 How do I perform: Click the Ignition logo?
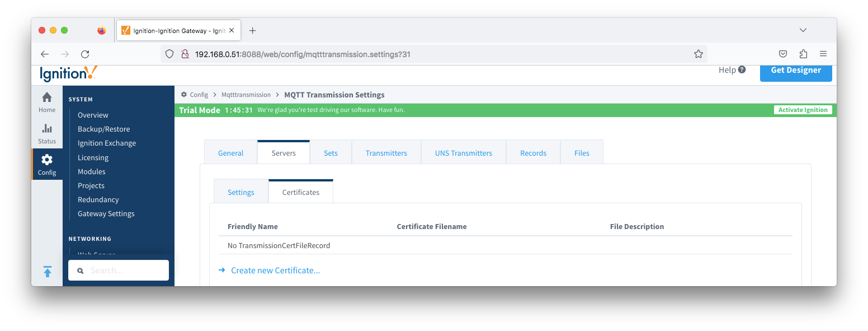tap(68, 73)
